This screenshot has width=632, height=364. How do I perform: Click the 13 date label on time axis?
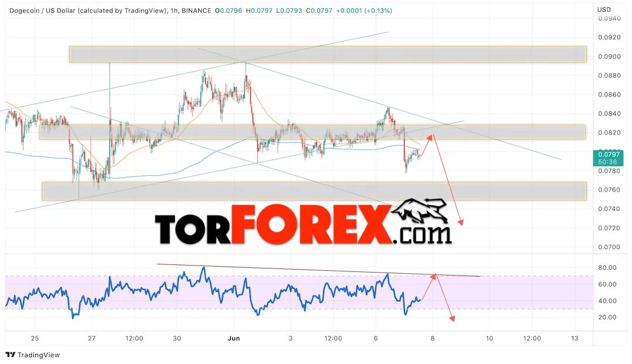pyautogui.click(x=575, y=338)
